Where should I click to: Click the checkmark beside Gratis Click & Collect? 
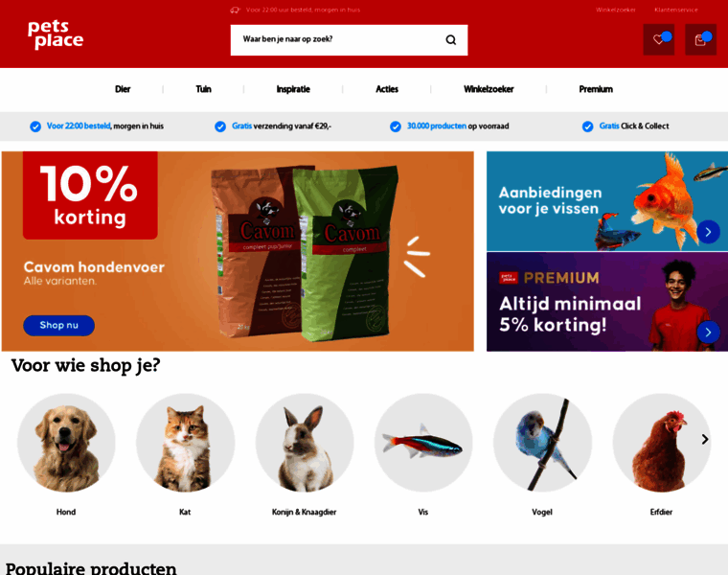click(587, 126)
